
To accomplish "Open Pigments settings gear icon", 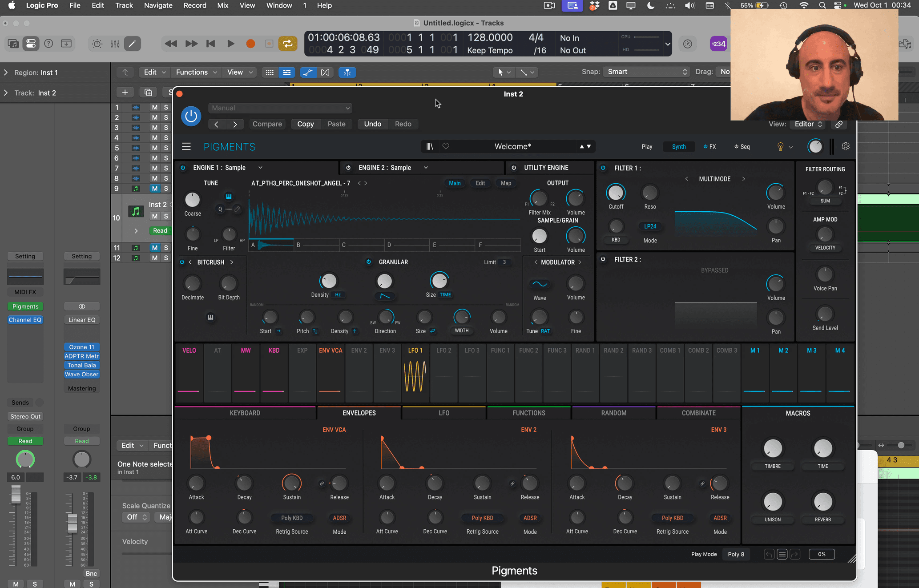I will 846,146.
